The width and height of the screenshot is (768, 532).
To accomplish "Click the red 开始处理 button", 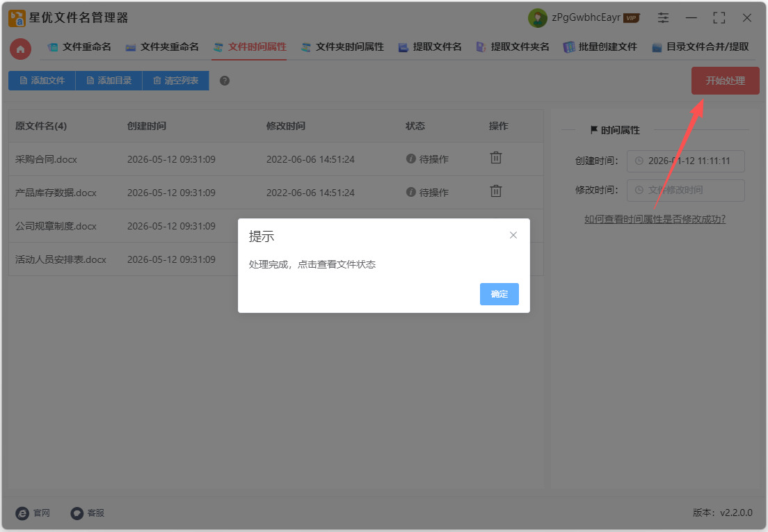I will (725, 81).
